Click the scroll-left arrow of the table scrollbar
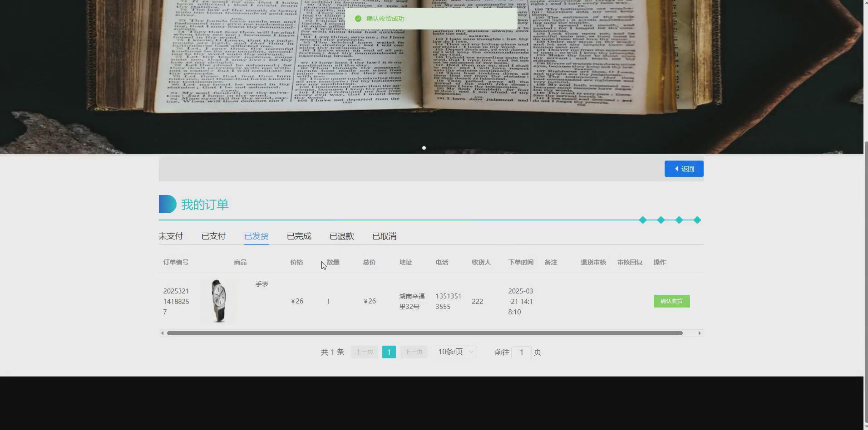The height and width of the screenshot is (430, 868). click(162, 333)
